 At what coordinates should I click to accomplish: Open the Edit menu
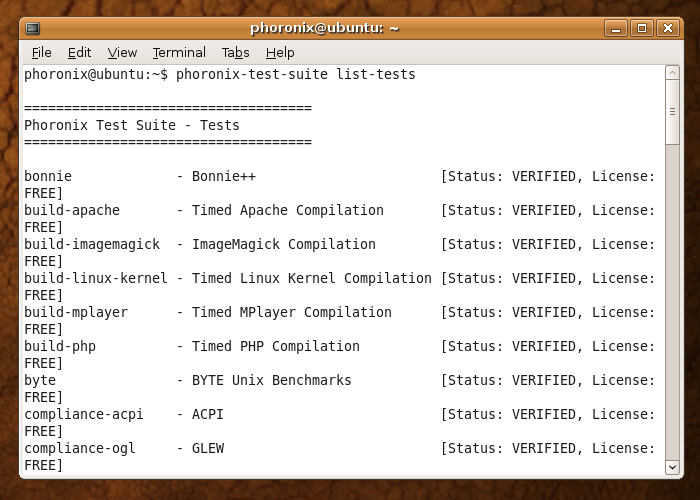point(79,53)
